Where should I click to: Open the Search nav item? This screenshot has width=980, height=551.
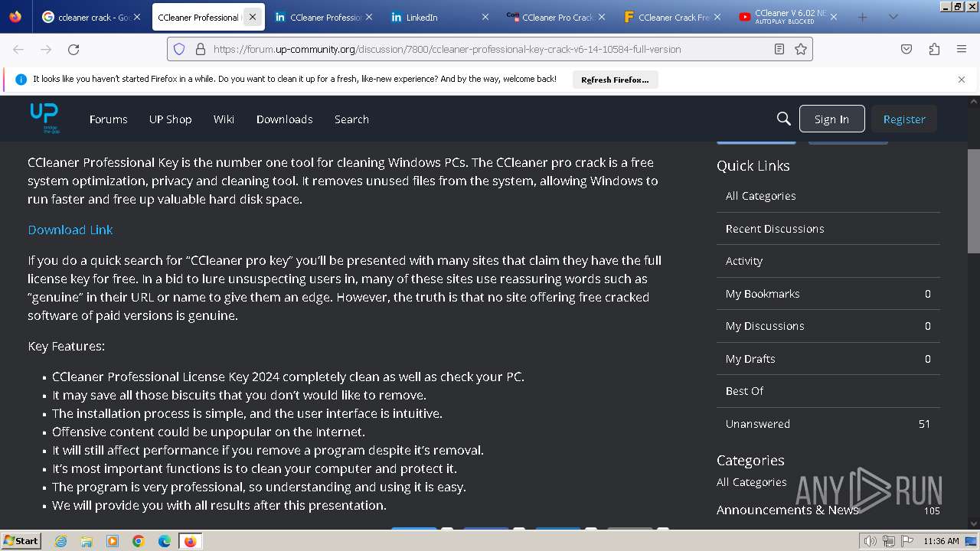[351, 119]
